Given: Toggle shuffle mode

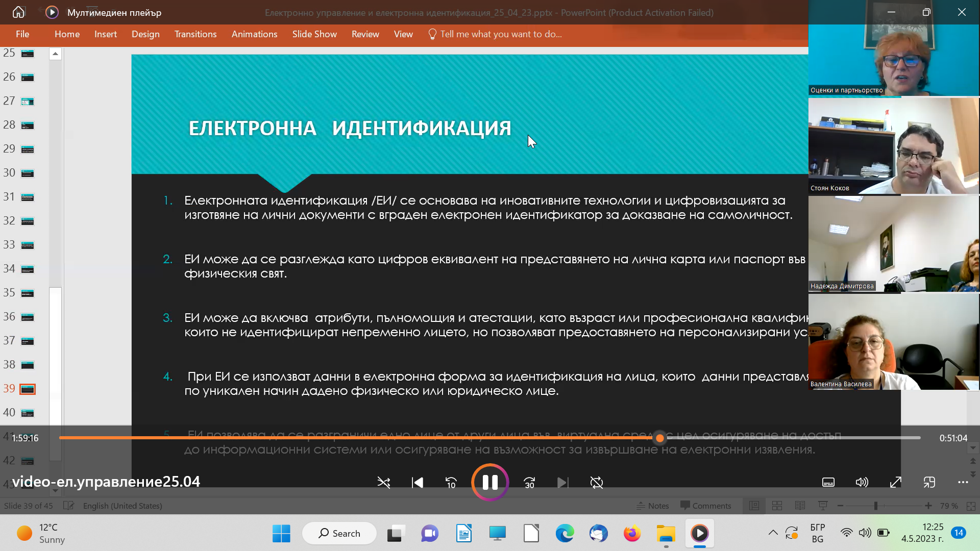Looking at the screenshot, I should tap(383, 482).
